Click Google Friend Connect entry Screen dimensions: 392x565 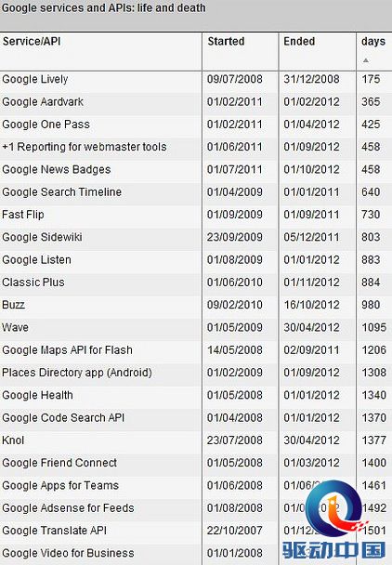point(59,463)
